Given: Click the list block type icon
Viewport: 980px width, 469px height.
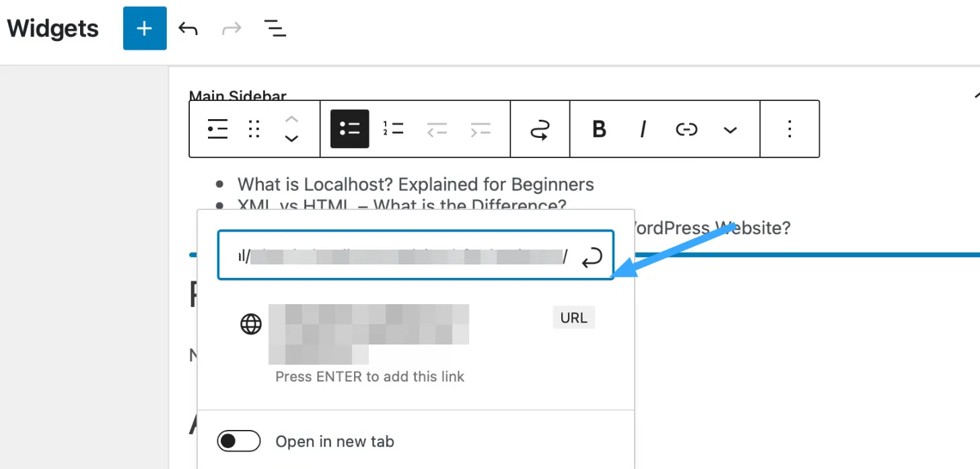Looking at the screenshot, I should click(217, 129).
